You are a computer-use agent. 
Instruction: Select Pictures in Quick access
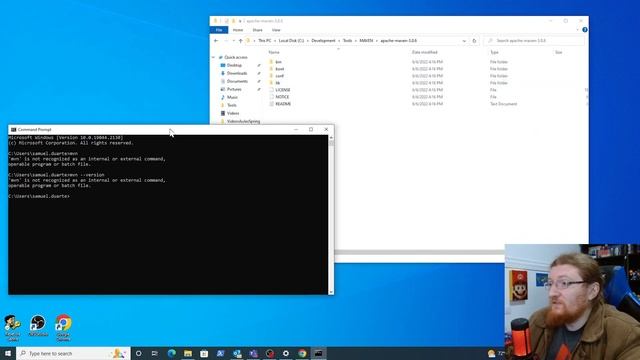[234, 89]
